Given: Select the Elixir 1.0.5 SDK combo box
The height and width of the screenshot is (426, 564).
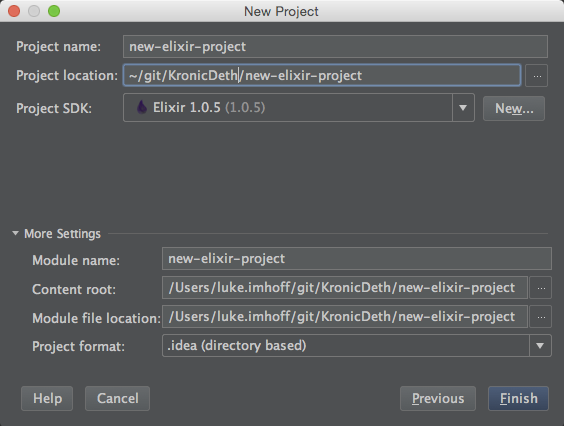Looking at the screenshot, I should [x=299, y=108].
